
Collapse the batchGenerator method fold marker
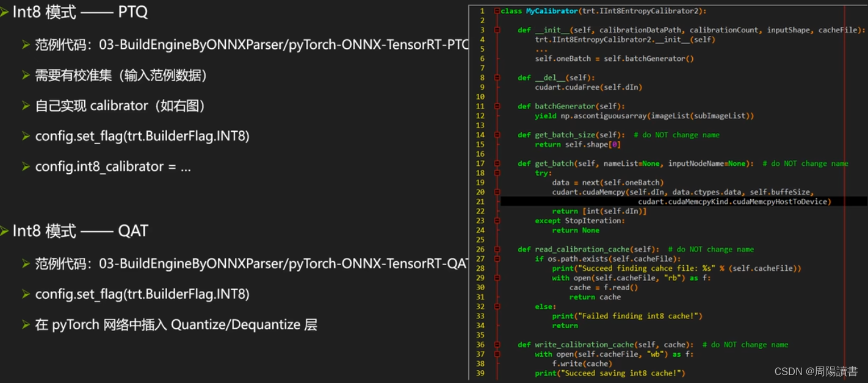497,106
